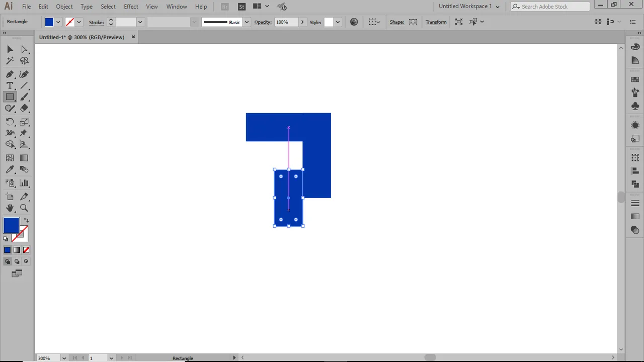Open the Effect menu
The image size is (644, 362).
click(131, 7)
